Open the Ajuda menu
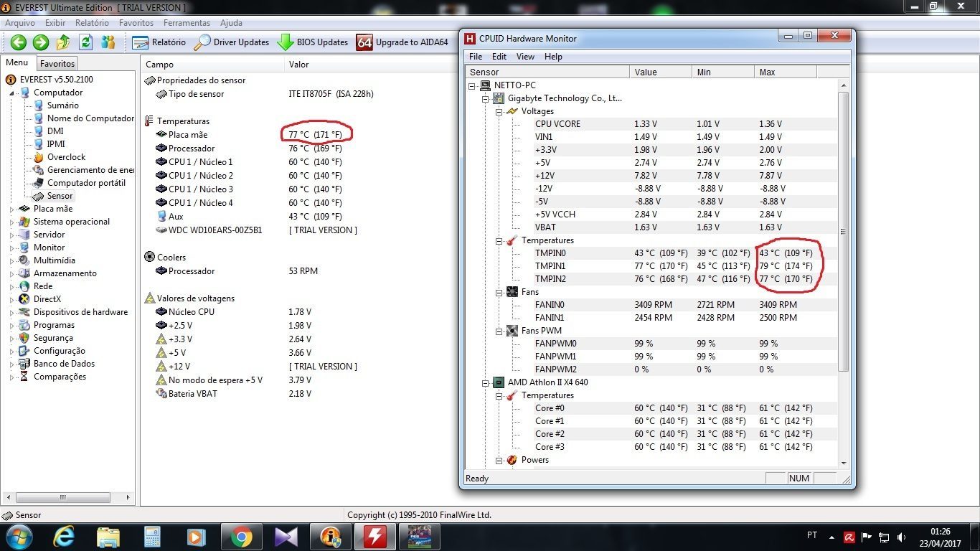The height and width of the screenshot is (551, 980). (x=231, y=23)
